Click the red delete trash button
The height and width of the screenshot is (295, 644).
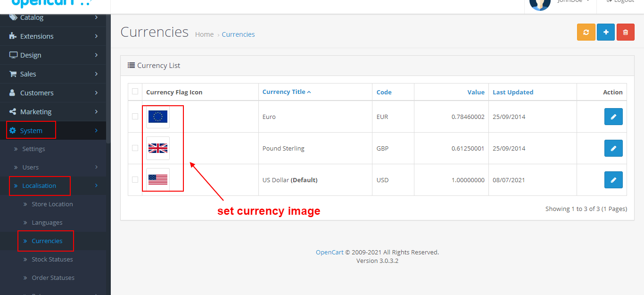pos(626,32)
